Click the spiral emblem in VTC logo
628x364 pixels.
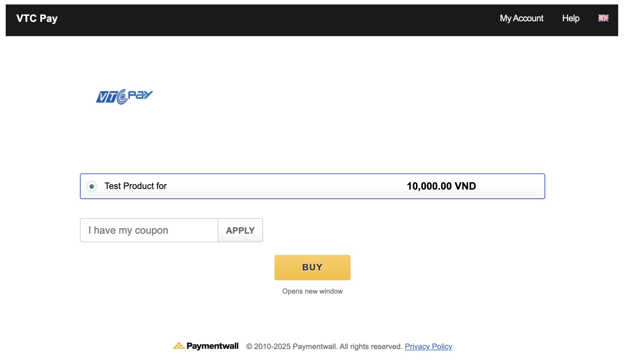(x=122, y=97)
